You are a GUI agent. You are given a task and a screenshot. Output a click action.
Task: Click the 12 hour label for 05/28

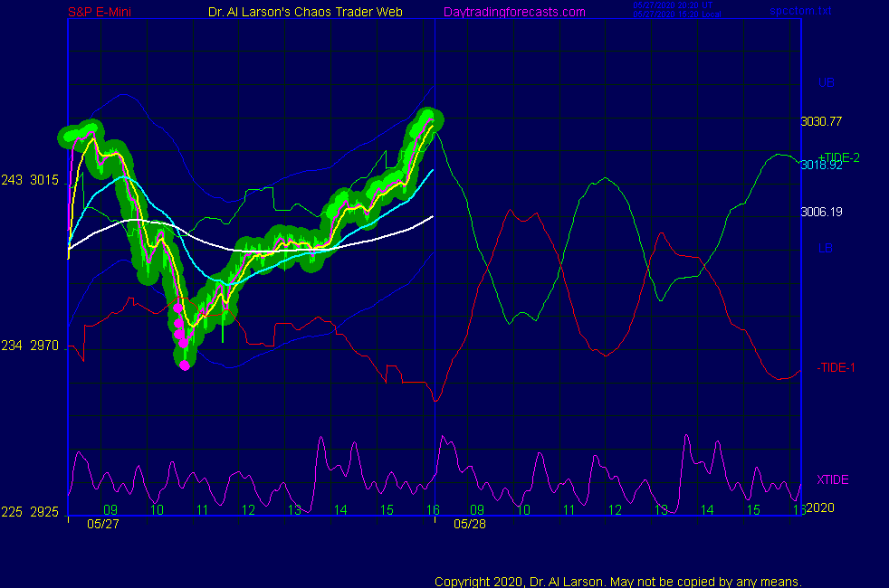[616, 510]
